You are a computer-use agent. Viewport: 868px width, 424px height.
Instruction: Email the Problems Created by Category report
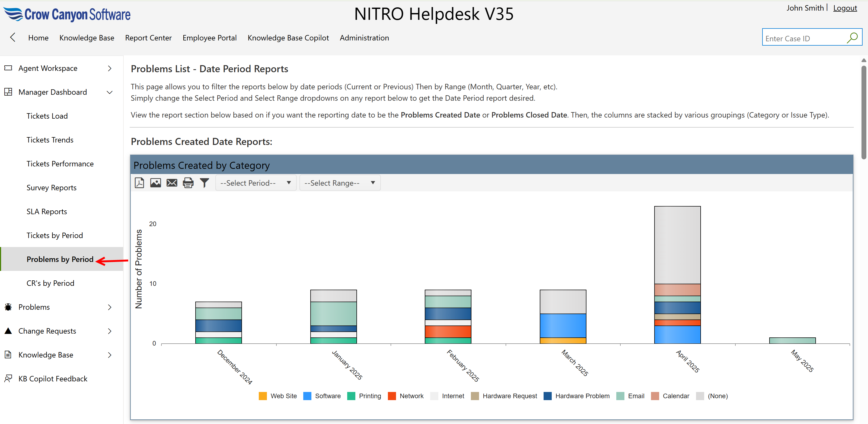click(x=171, y=182)
